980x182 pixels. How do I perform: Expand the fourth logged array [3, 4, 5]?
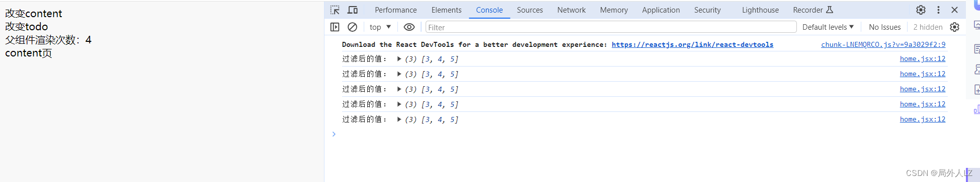(x=399, y=104)
